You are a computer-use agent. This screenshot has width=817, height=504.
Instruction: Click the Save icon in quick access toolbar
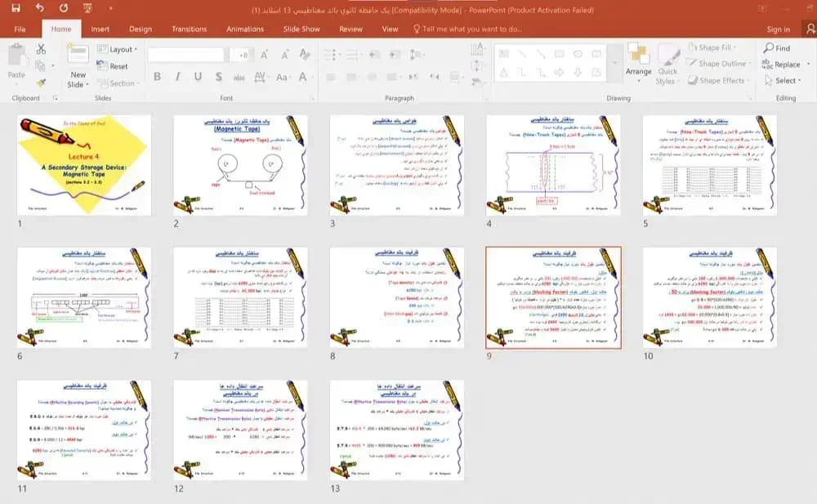[16, 8]
